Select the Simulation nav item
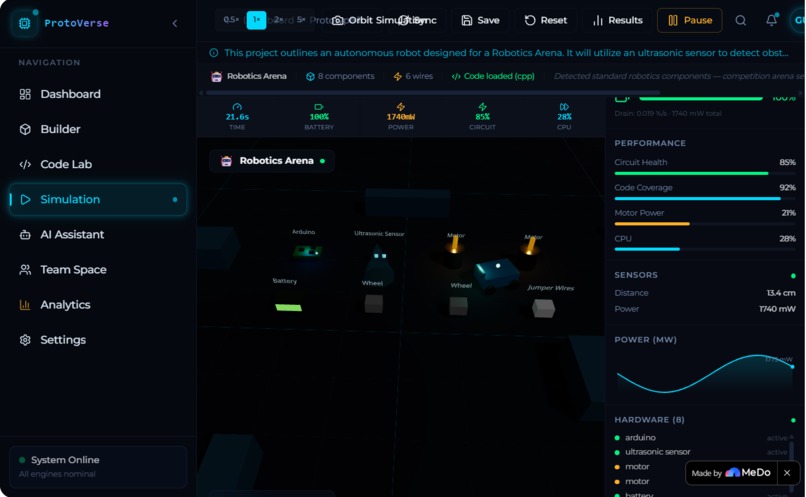The image size is (806, 497). coord(98,199)
